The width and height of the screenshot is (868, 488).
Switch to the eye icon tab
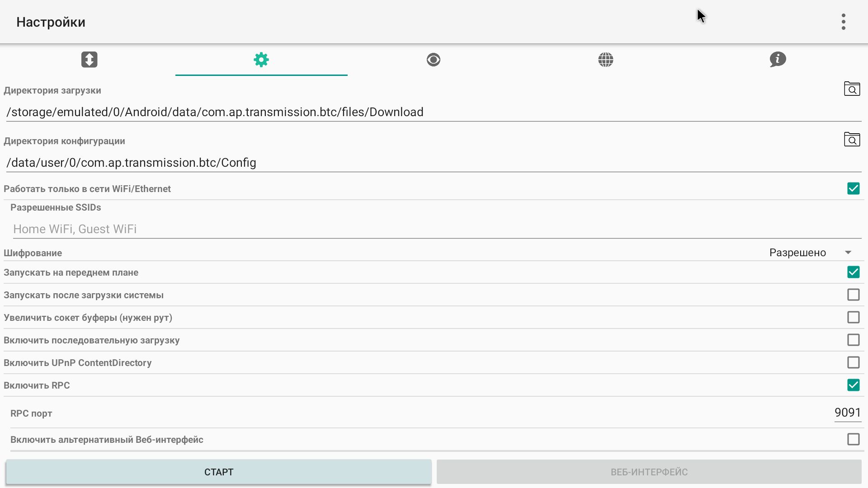(x=433, y=60)
